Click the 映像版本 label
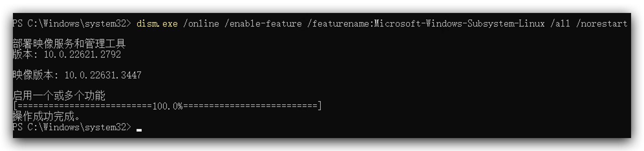 33,75
